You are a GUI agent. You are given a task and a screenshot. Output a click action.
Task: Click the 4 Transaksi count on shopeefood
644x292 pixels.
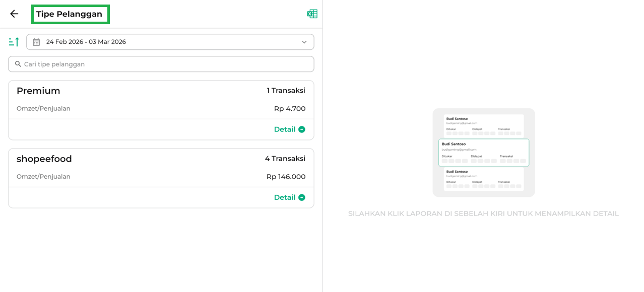coord(285,159)
